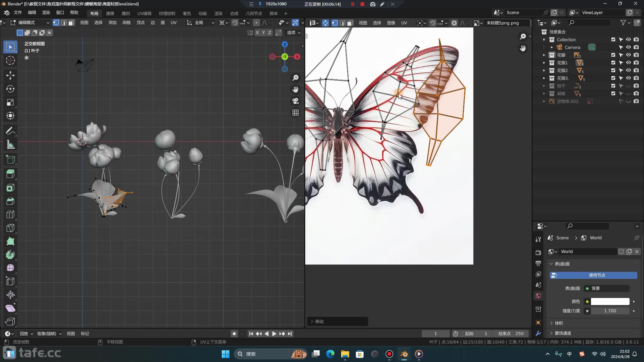644x362 pixels.
Task: Click the 使用节点 button
Action: point(593,275)
